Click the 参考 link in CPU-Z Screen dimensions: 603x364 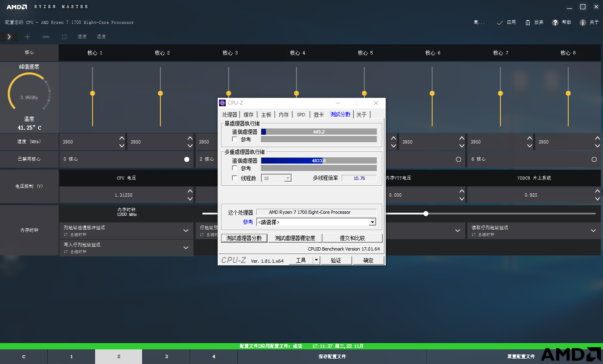point(248,222)
